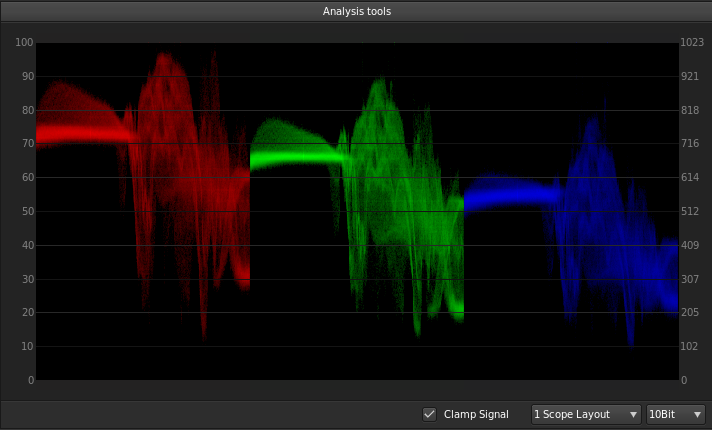Click the 40 percent scale label

tap(28, 245)
